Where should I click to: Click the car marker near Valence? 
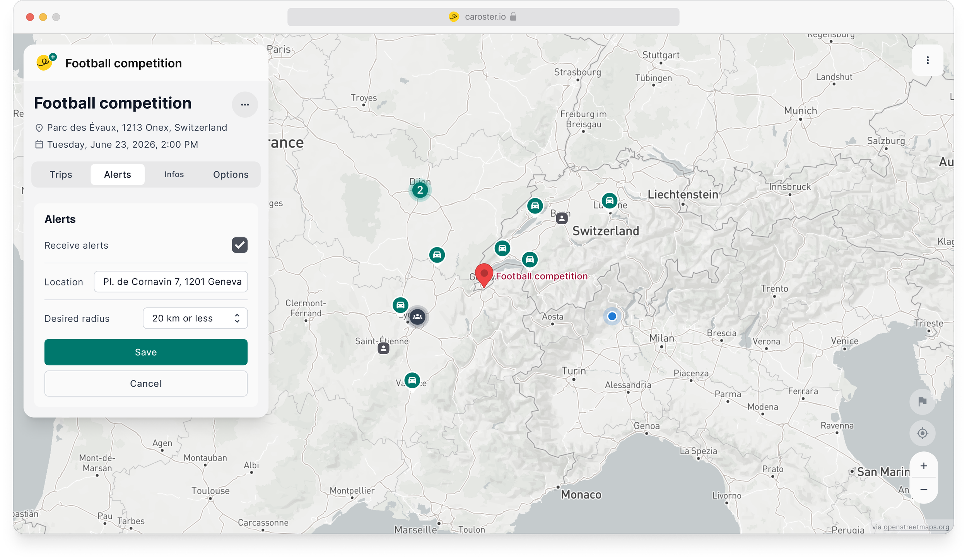tap(412, 380)
